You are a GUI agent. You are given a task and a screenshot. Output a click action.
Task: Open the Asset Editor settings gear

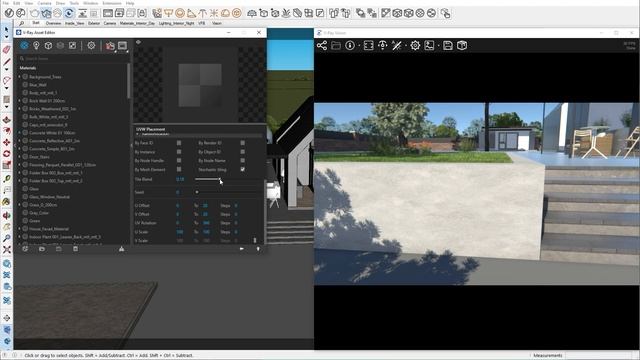click(91, 45)
